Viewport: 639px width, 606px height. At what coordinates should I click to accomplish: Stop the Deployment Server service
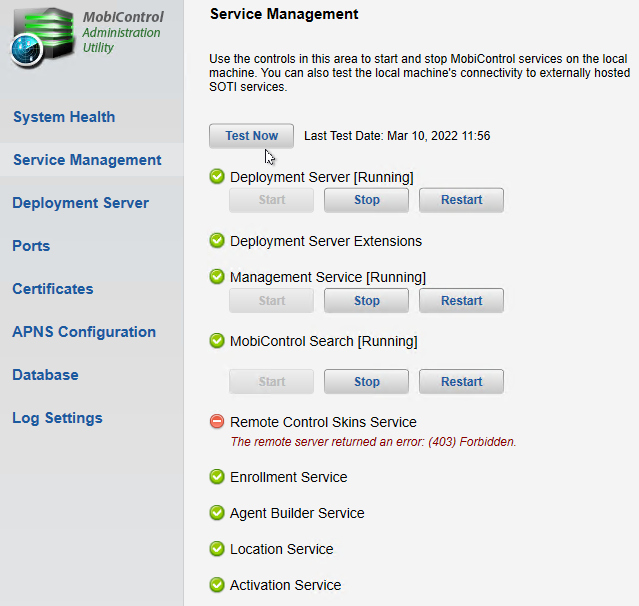coord(366,200)
